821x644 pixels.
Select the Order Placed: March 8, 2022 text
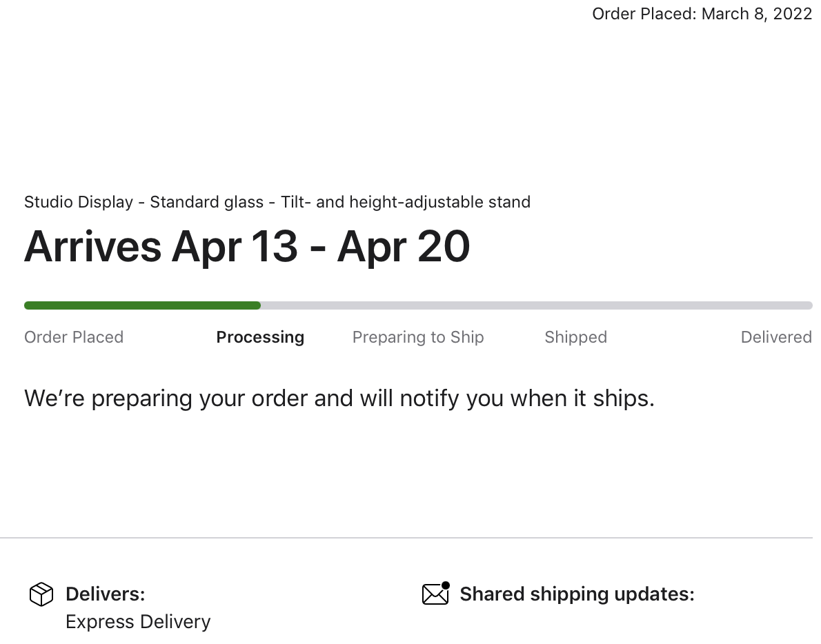702,13
